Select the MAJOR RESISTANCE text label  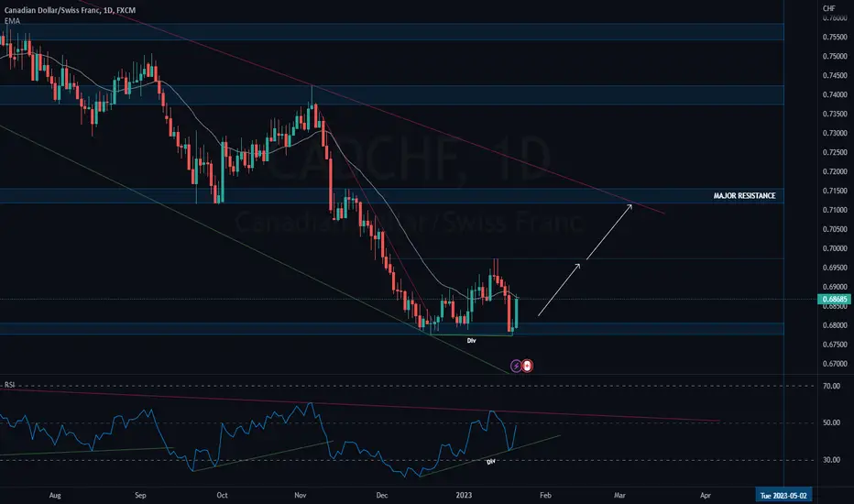pos(745,195)
